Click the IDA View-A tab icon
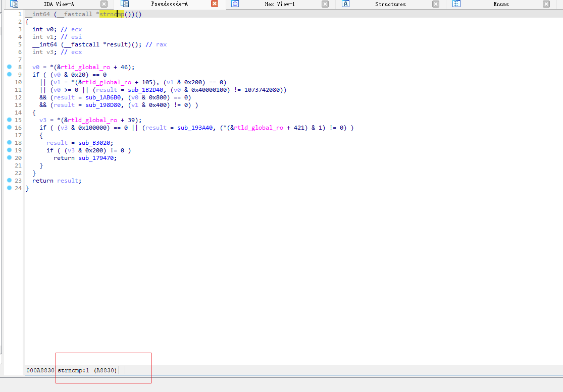This screenshot has width=563, height=392. click(x=14, y=4)
